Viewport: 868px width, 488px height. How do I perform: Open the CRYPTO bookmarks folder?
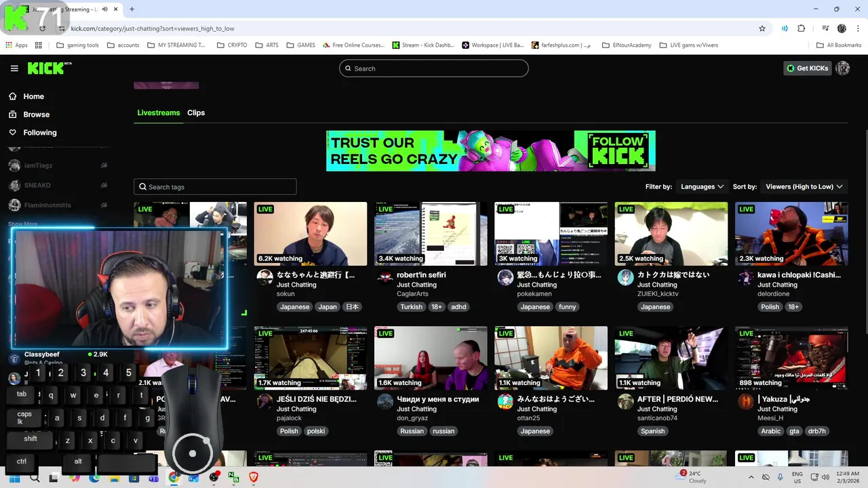tap(232, 45)
